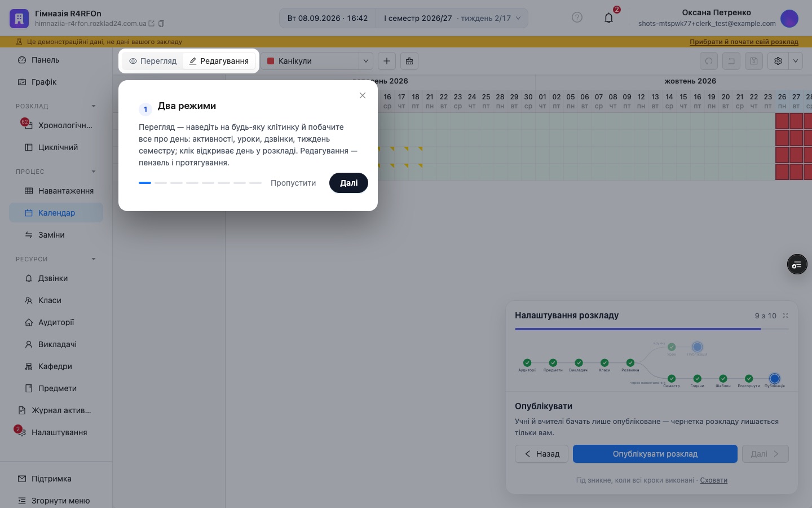
Task: Click Опублікувати розклад button
Action: coord(655,454)
